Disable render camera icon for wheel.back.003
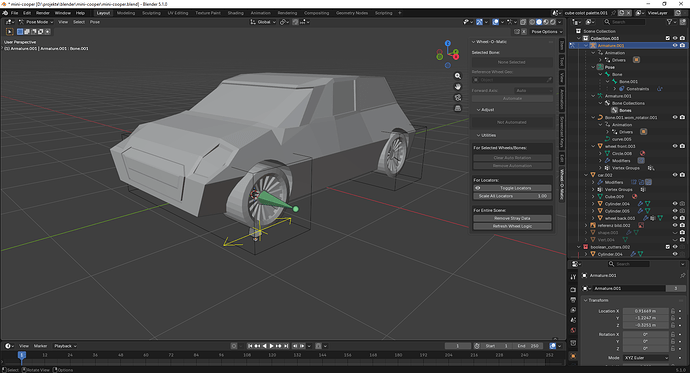The image size is (690, 373). click(x=682, y=218)
